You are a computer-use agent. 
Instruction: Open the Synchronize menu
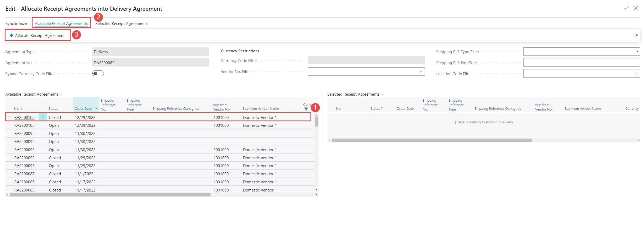[16, 24]
